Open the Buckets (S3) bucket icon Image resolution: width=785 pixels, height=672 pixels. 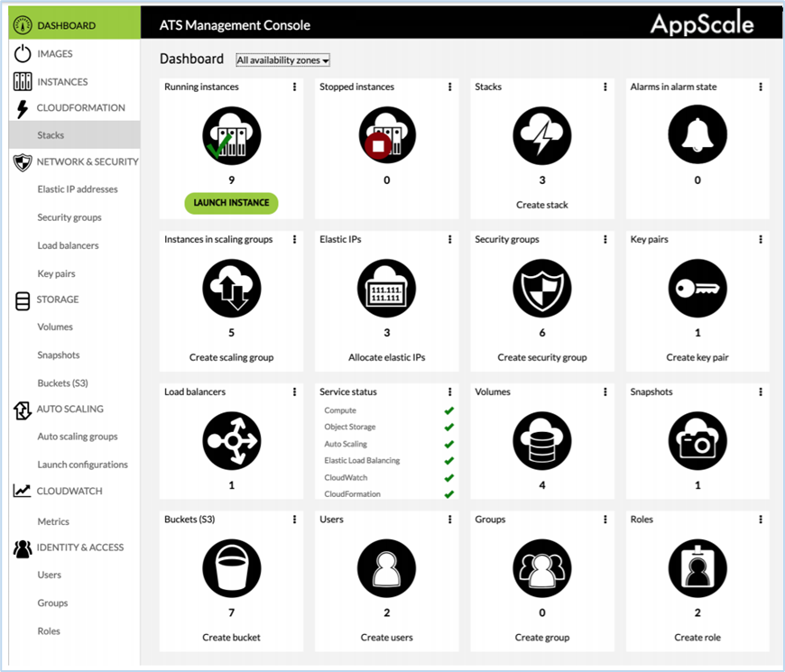click(231, 568)
